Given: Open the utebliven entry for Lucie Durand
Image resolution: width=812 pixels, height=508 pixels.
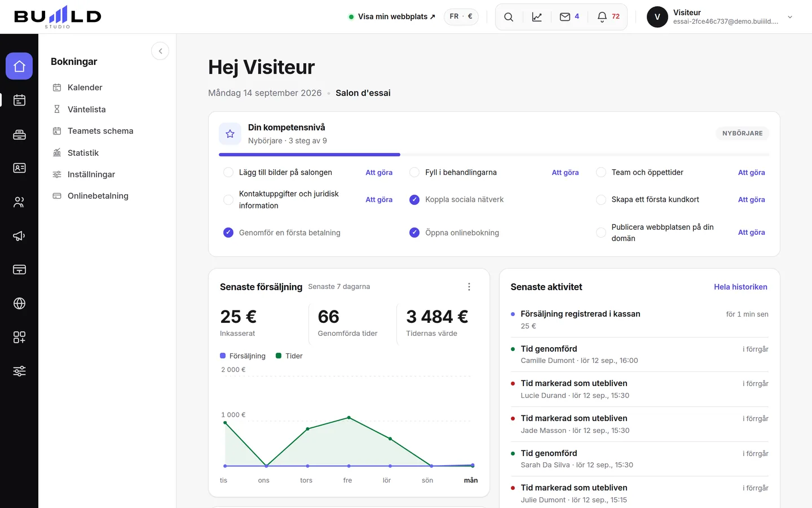Looking at the screenshot, I should pos(639,389).
